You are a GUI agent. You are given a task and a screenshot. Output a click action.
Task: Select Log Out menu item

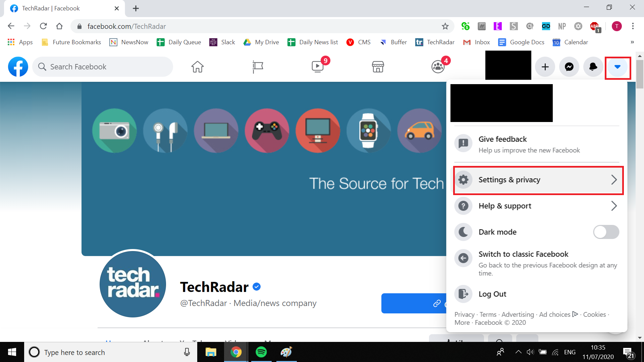tap(492, 294)
